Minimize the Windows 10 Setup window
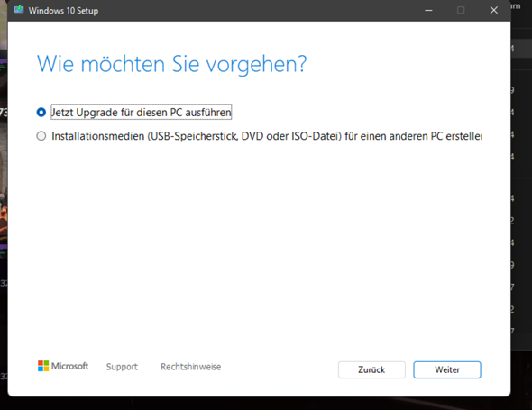 click(x=428, y=10)
